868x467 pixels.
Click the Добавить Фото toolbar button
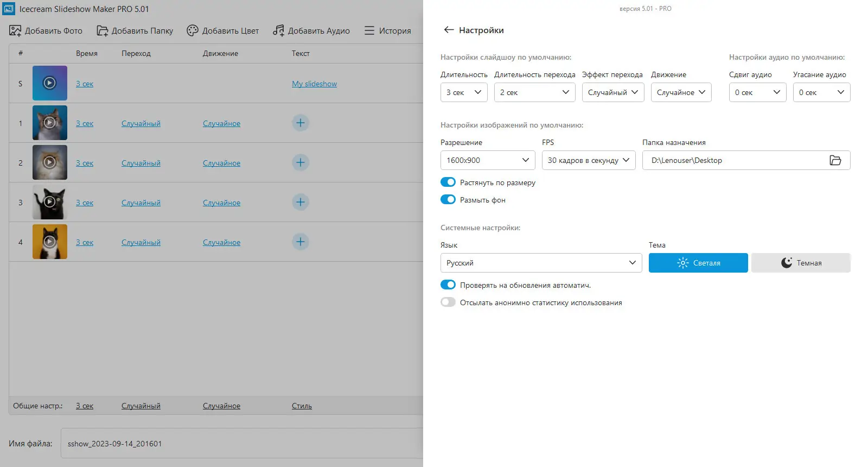click(46, 30)
